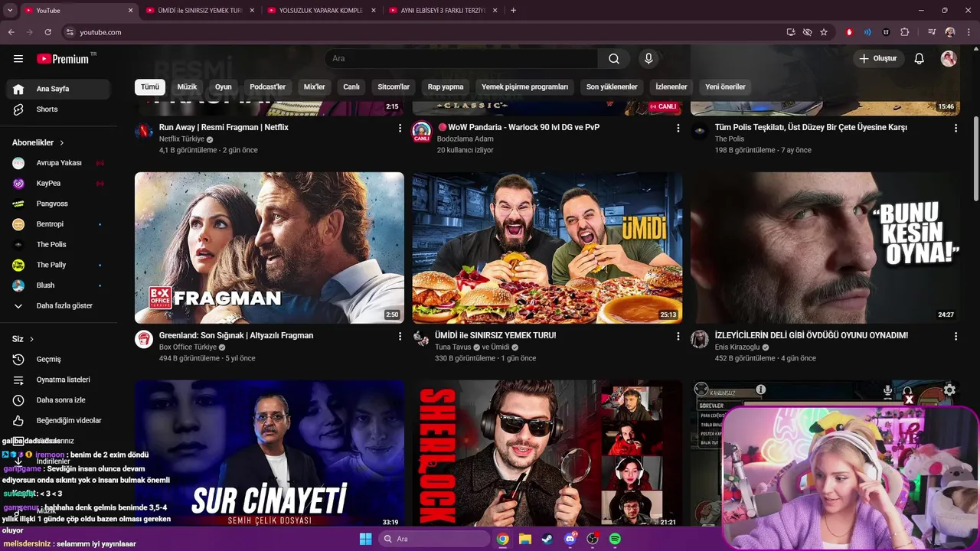
Task: Select the Son yüklenenler chip
Action: [x=612, y=87]
